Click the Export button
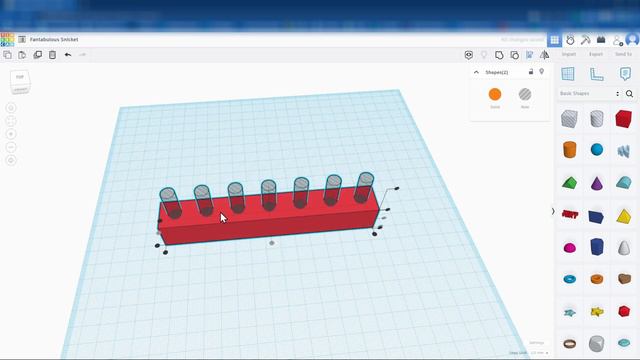 coord(596,54)
